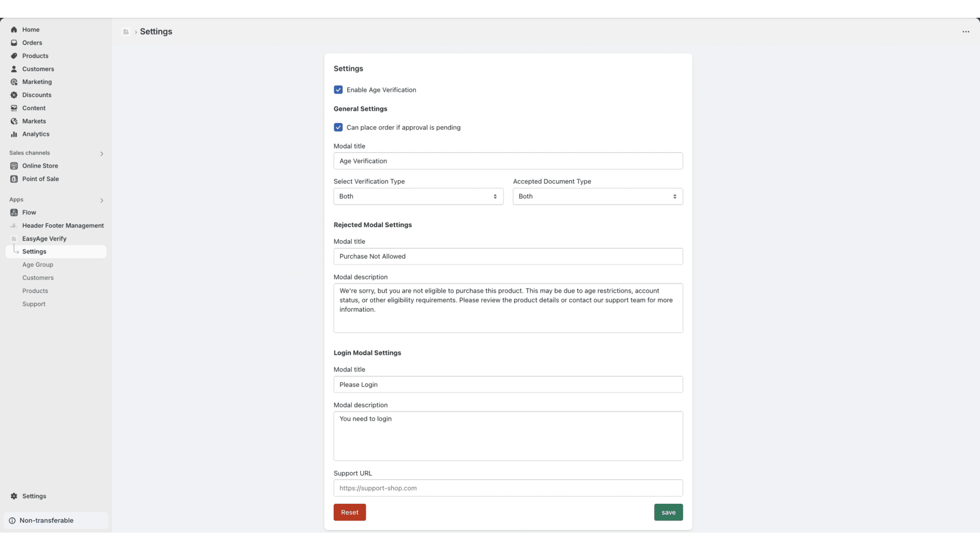980x551 pixels.
Task: Click the Reset button
Action: point(349,512)
